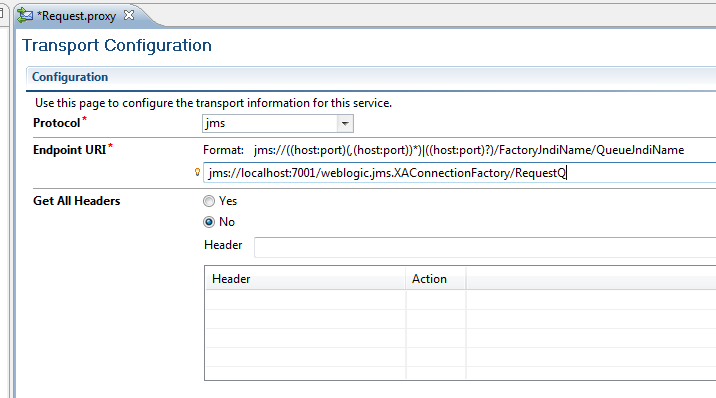This screenshot has width=716, height=398.
Task: Click the Endpoint URI format hint text
Action: 443,150
